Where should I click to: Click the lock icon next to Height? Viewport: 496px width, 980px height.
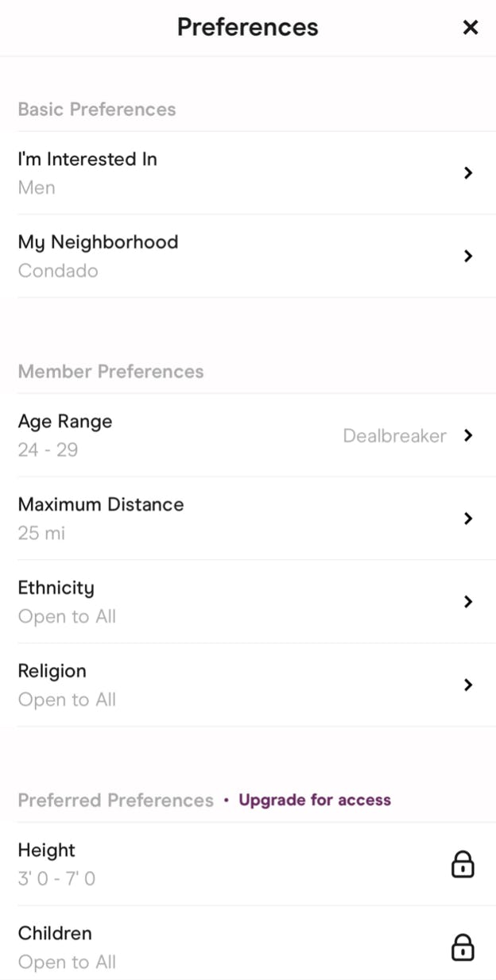463,864
